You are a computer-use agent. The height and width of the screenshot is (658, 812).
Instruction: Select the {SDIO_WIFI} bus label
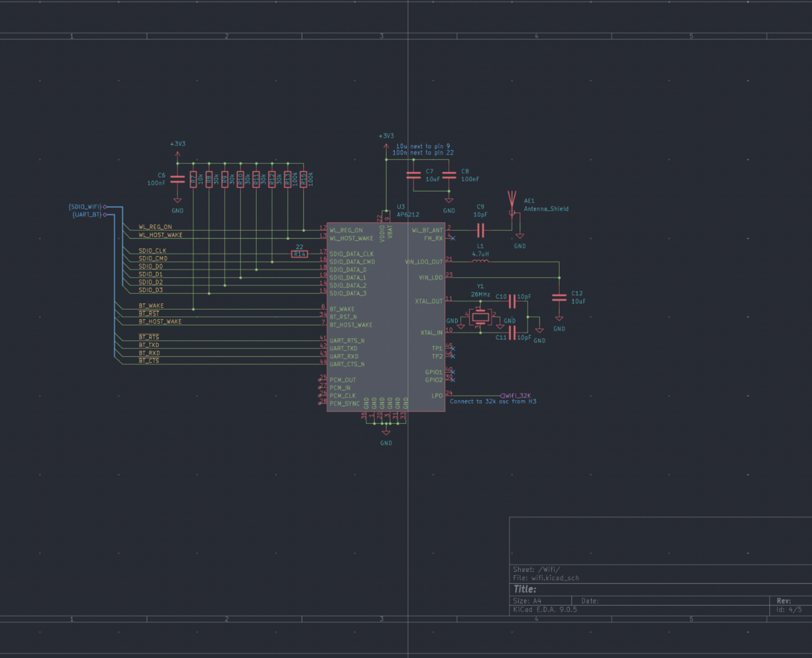[85, 207]
